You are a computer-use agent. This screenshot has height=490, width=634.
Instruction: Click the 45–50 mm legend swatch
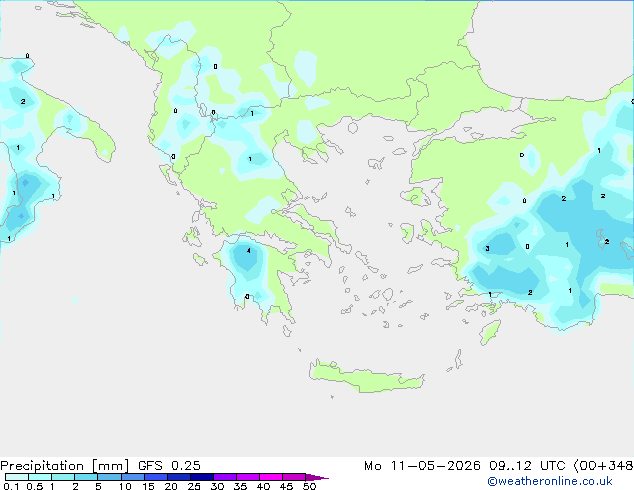click(294, 477)
